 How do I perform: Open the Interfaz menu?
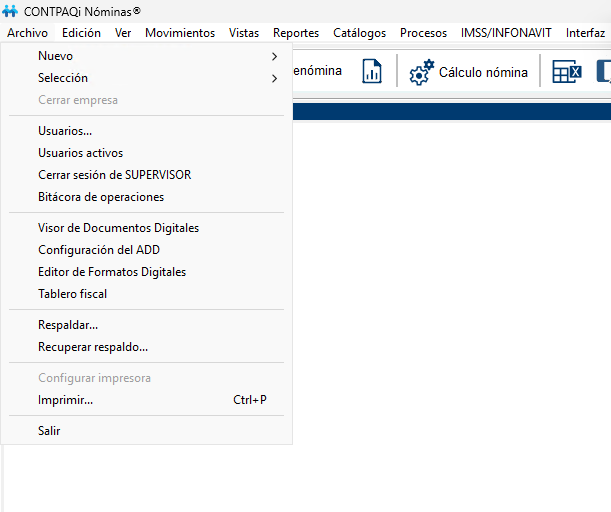point(585,33)
